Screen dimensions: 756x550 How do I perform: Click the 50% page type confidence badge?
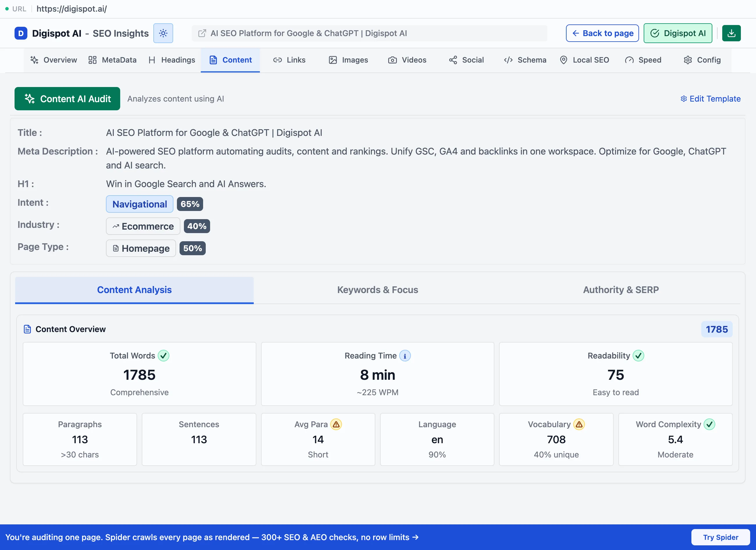coord(193,248)
